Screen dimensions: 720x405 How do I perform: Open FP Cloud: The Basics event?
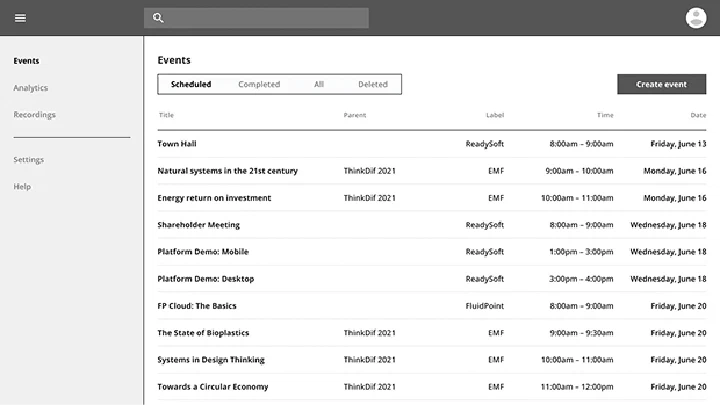pyautogui.click(x=197, y=306)
